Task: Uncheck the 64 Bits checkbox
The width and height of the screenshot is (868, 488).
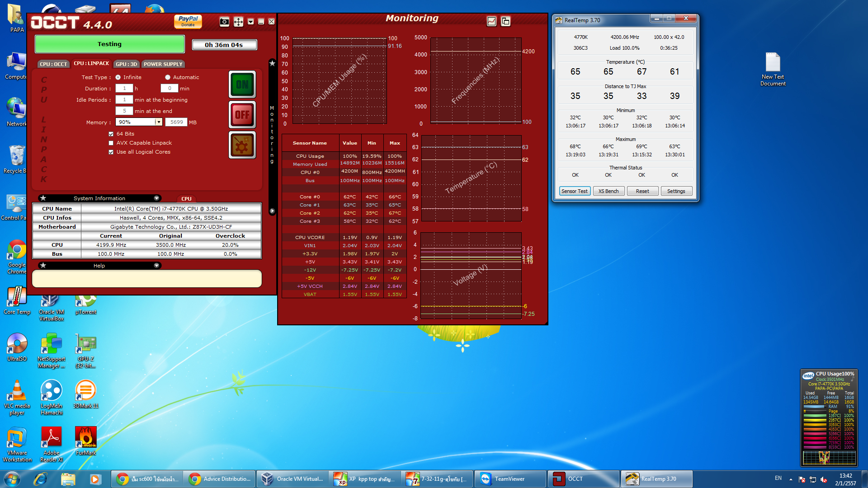Action: pos(111,134)
